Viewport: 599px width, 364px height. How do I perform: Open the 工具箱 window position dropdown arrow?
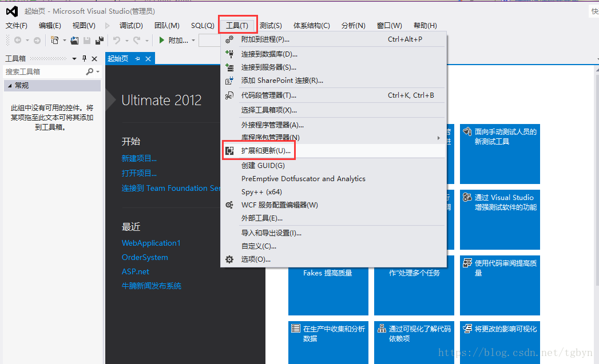point(74,59)
